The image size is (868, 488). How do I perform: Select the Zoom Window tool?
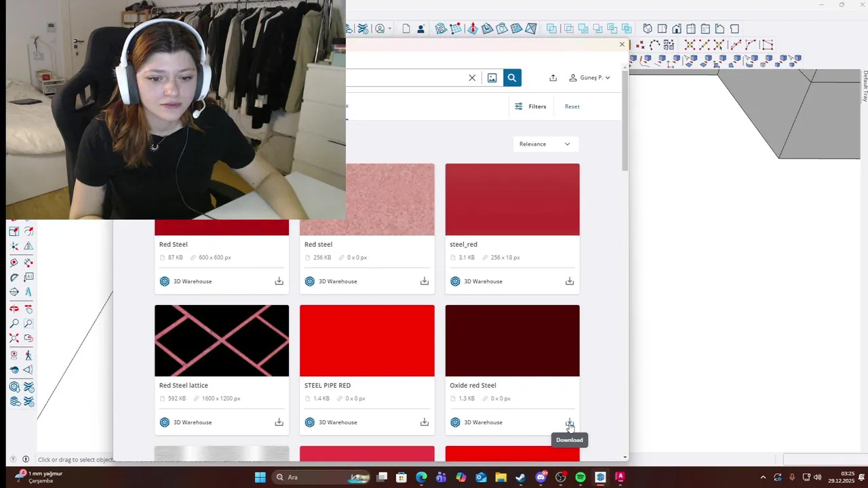[x=28, y=323]
